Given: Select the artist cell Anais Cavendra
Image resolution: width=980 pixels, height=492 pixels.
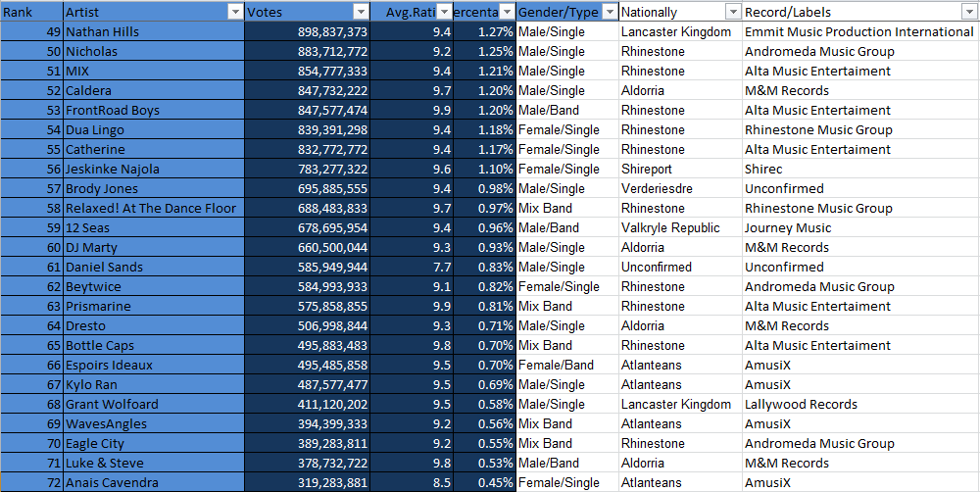Looking at the screenshot, I should (153, 483).
